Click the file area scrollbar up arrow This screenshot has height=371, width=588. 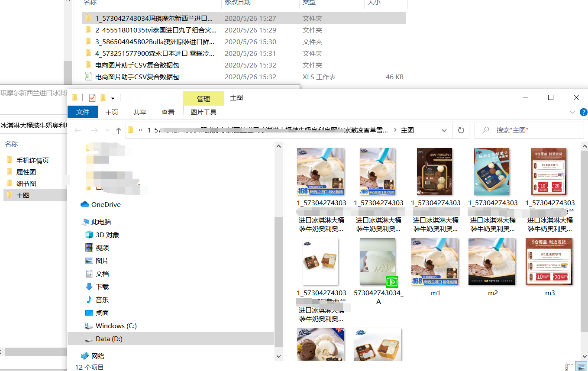584,146
